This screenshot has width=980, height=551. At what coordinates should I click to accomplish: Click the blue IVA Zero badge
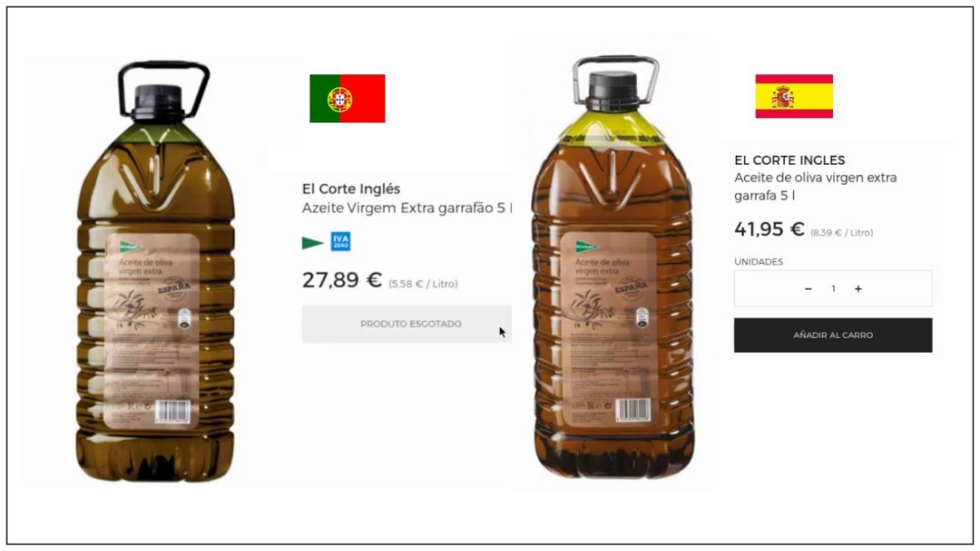[341, 242]
